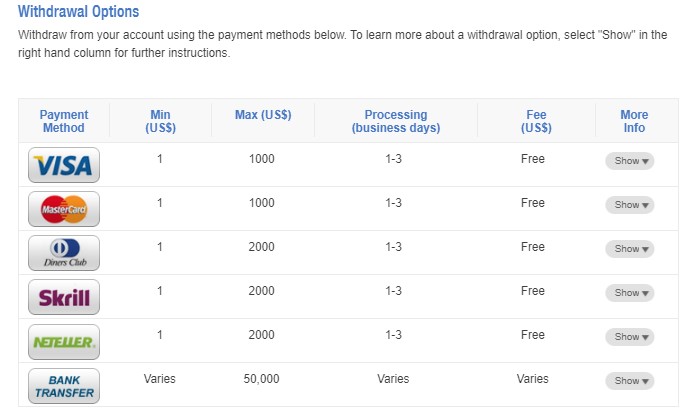This screenshot has height=412, width=681.
Task: Click the Fee (US$) column header
Action: pyautogui.click(x=536, y=121)
